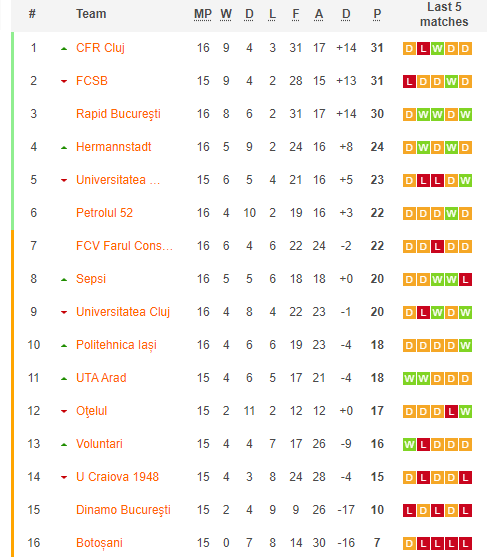The width and height of the screenshot is (487, 557).
Task: Click the first red L badge in FCSB's row
Action: click(x=409, y=82)
